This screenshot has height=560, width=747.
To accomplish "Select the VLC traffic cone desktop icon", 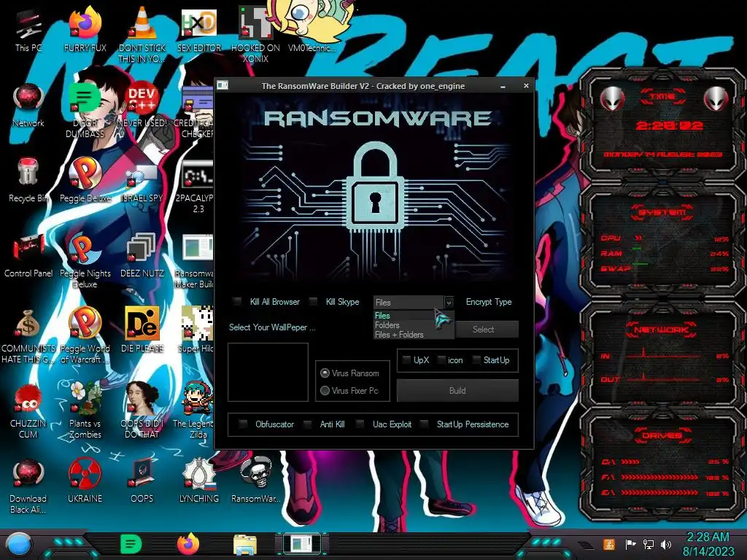I will click(x=142, y=34).
